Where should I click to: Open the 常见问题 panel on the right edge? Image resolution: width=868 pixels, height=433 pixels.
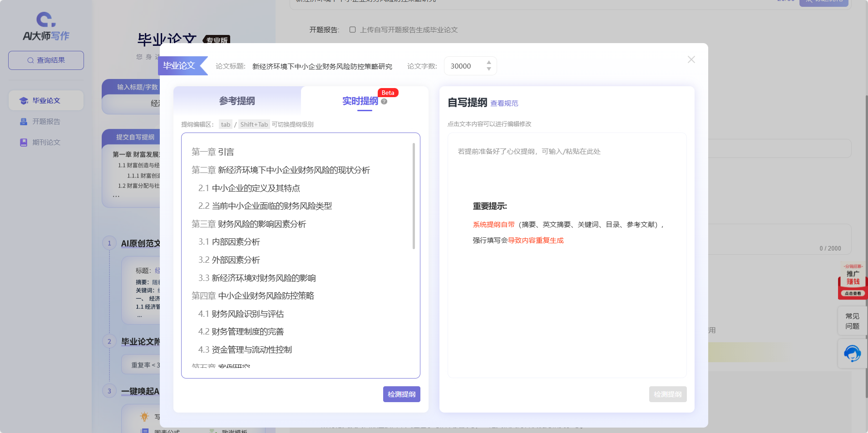[x=852, y=321]
